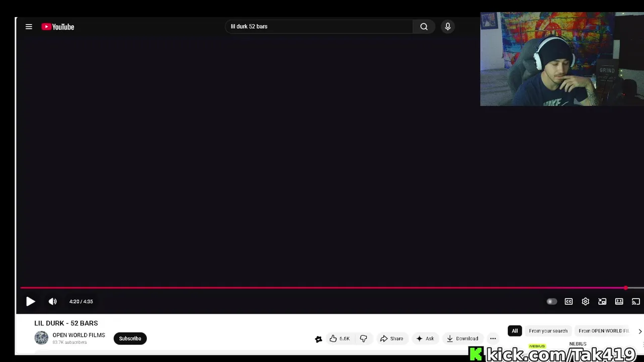Click the search magnifier button

(424, 27)
